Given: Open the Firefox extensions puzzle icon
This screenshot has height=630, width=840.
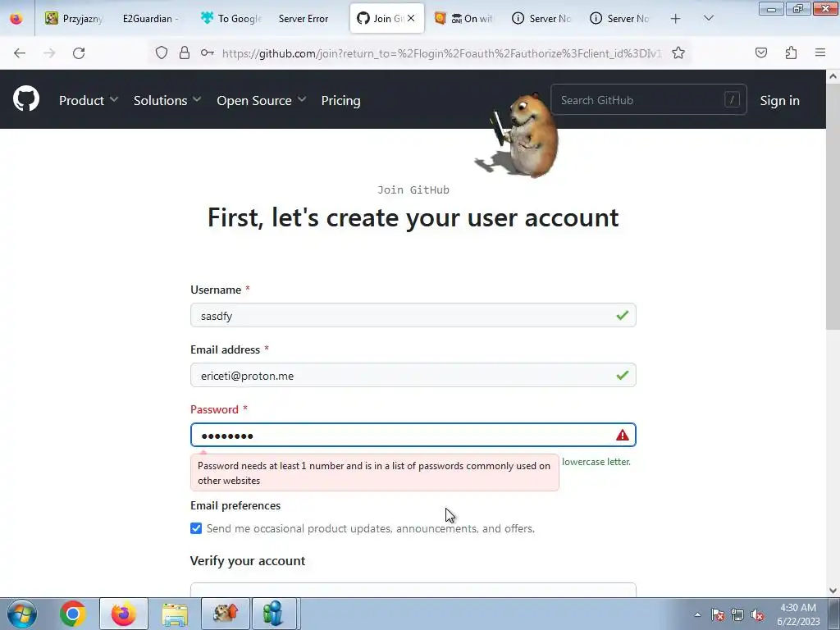Looking at the screenshot, I should click(x=791, y=52).
